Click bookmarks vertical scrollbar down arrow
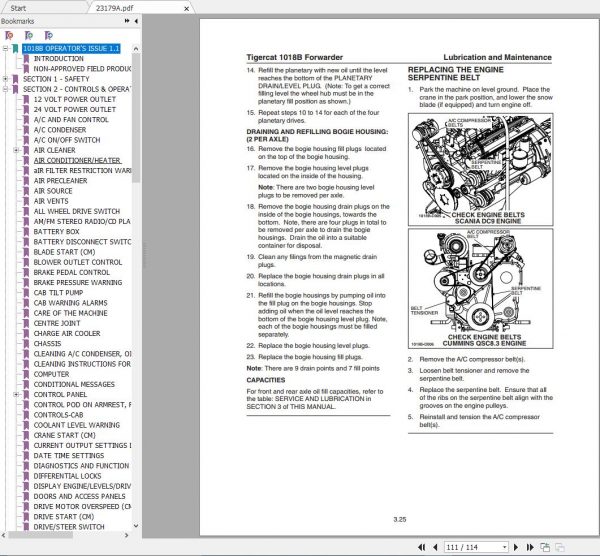 click(136, 526)
